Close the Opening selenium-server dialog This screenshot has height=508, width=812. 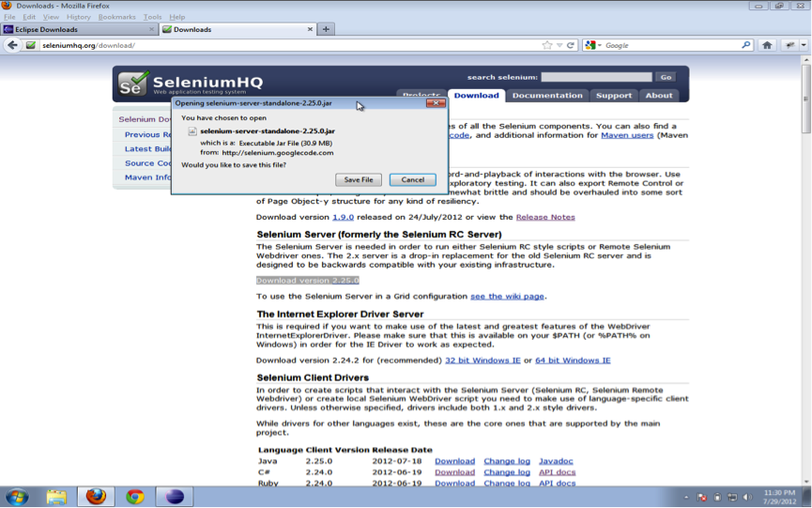[436, 103]
